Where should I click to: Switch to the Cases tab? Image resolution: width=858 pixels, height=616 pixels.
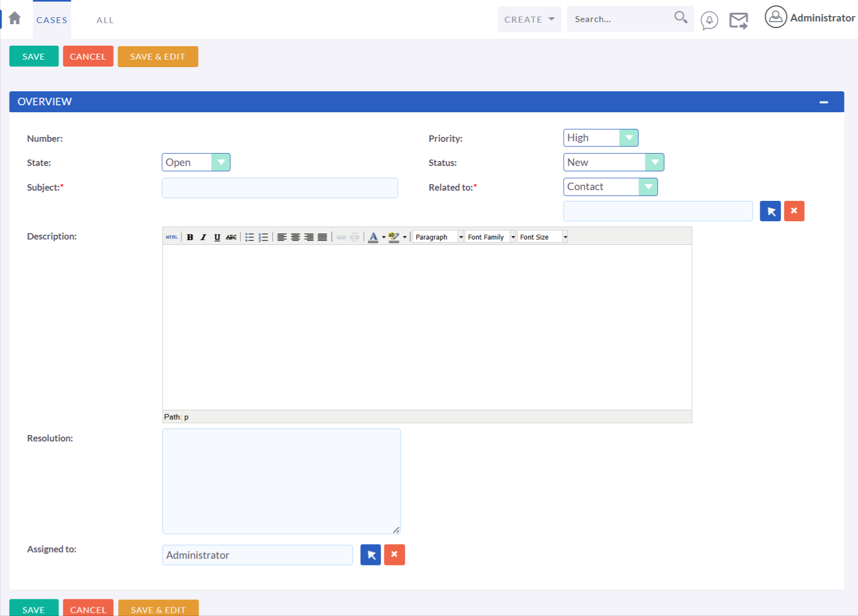point(52,20)
